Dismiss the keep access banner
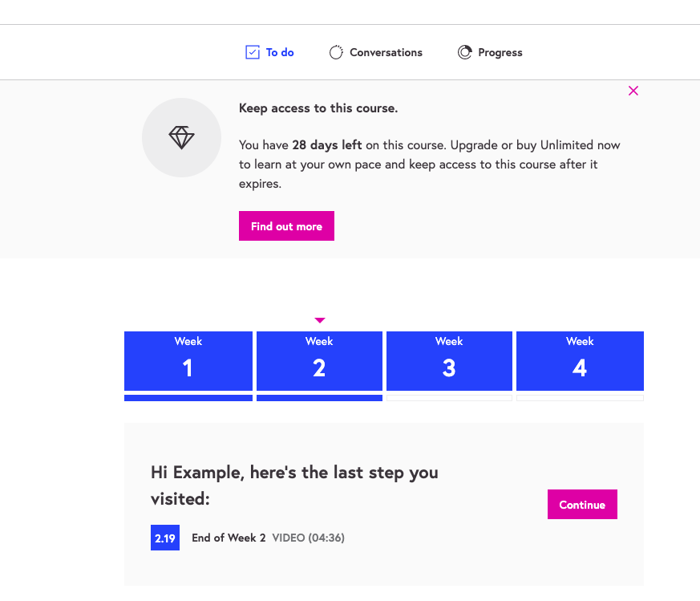This screenshot has width=700, height=601. click(633, 91)
